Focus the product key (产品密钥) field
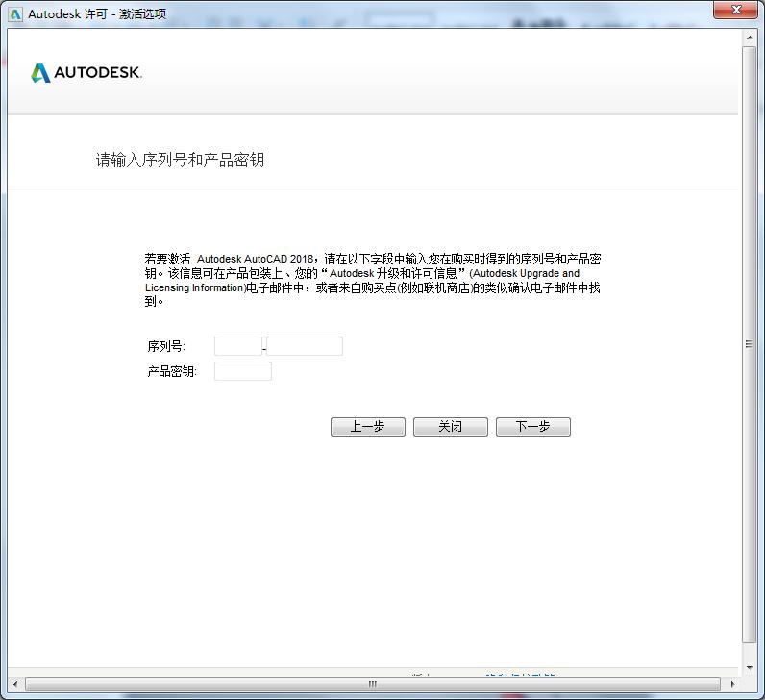765x700 pixels. pos(243,371)
